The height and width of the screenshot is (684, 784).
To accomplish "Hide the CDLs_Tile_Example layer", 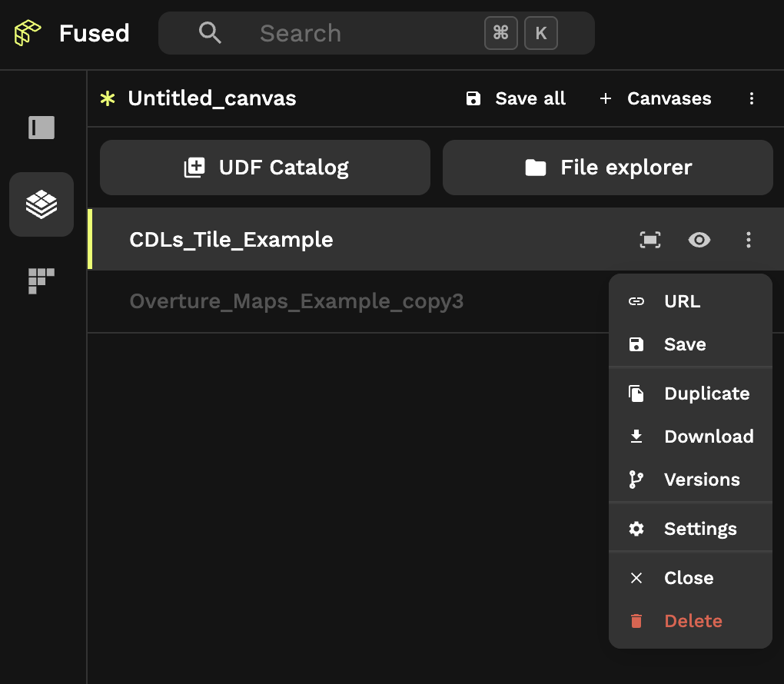I will tap(699, 240).
